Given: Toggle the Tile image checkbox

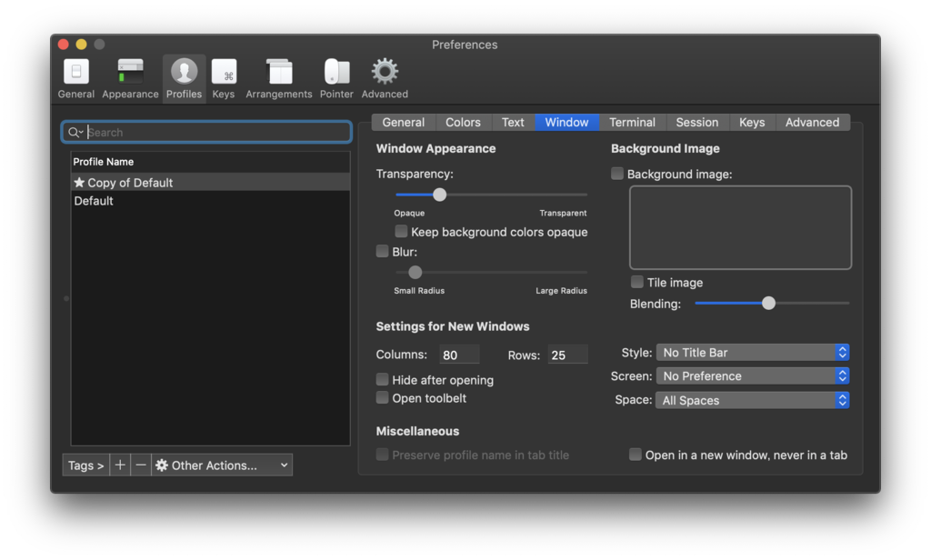Looking at the screenshot, I should pos(637,282).
